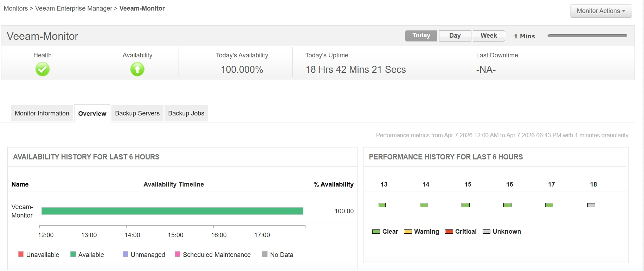Screen dimensions: 644x271
Task: Click the gray hour 18 status box
Action: tap(591, 205)
